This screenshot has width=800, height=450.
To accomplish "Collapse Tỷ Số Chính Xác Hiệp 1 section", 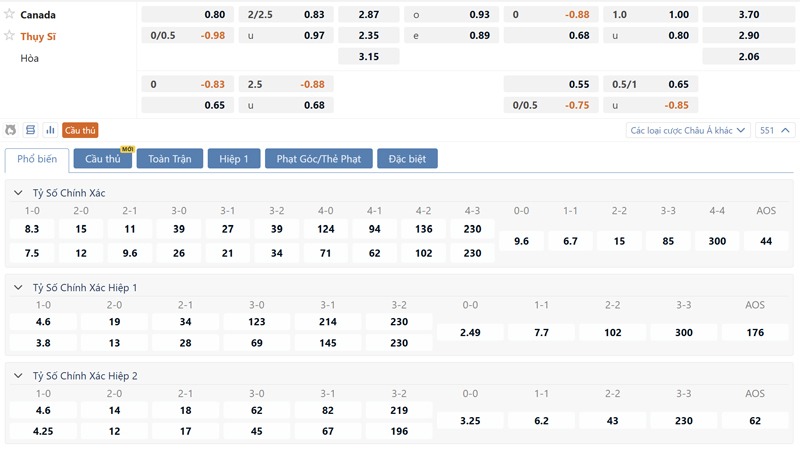I will [18, 288].
